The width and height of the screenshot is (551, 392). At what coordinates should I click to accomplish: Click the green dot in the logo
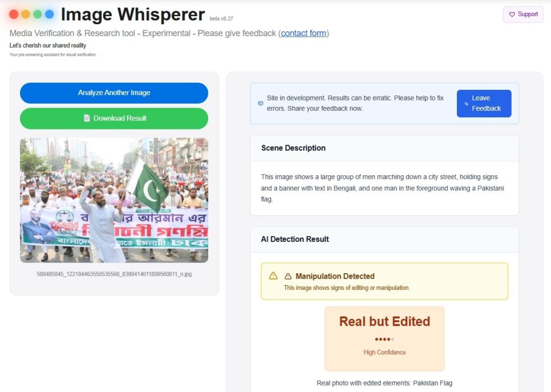tap(38, 15)
